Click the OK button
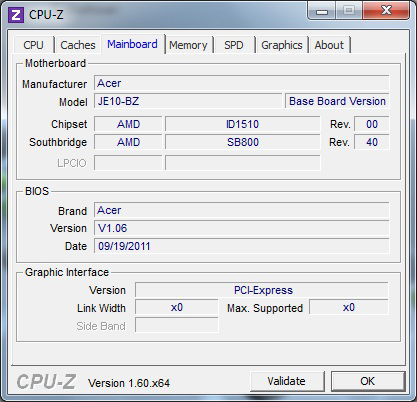The height and width of the screenshot is (402, 417). pos(368,381)
